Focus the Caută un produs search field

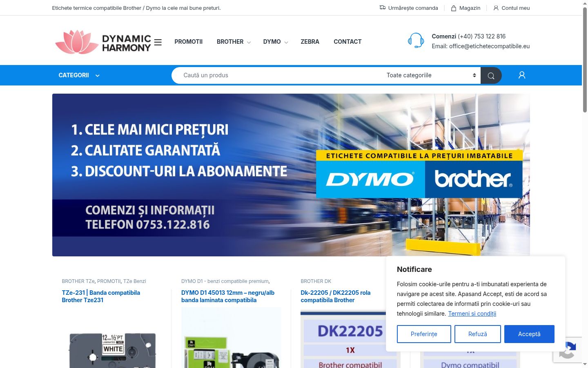[278, 75]
